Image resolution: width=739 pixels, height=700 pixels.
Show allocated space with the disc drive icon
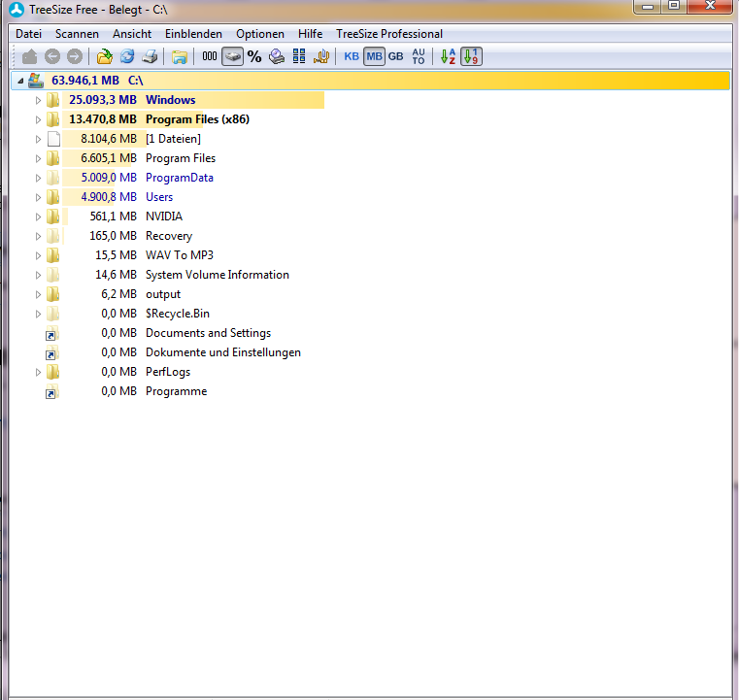pyautogui.click(x=277, y=56)
